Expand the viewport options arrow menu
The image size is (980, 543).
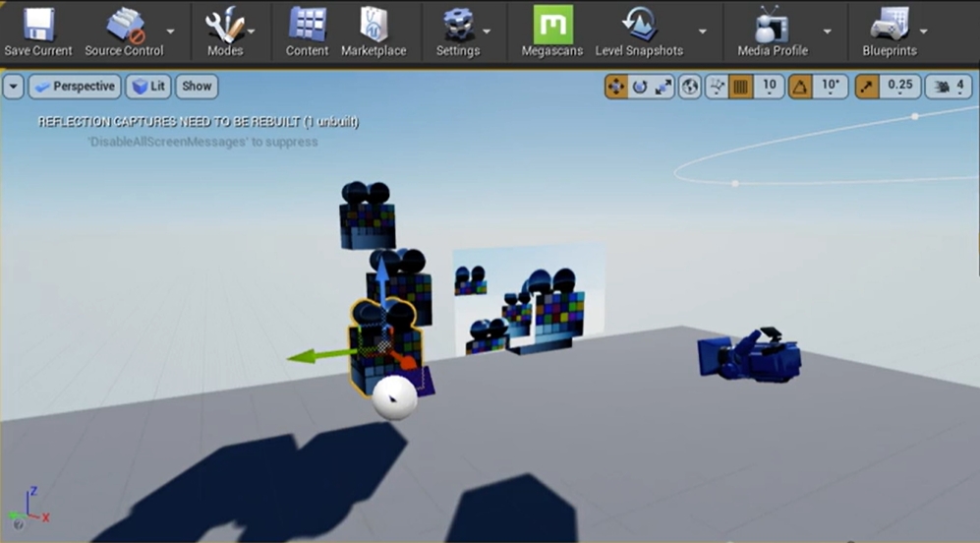coord(14,87)
